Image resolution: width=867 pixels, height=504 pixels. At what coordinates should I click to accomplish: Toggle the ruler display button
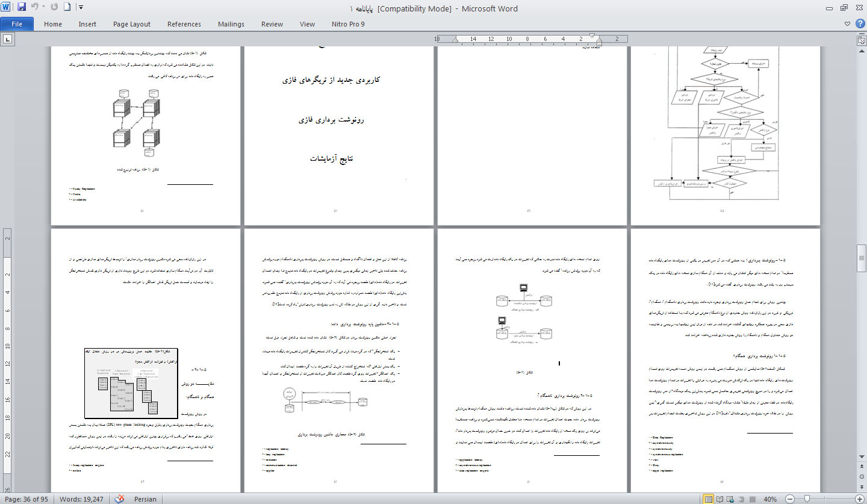pyautogui.click(x=861, y=40)
